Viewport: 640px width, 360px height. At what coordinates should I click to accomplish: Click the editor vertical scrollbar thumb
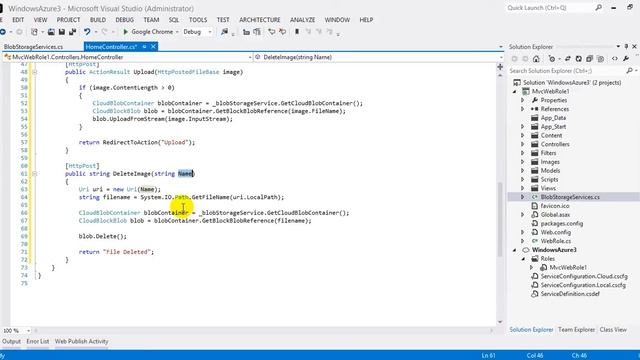click(x=500, y=220)
